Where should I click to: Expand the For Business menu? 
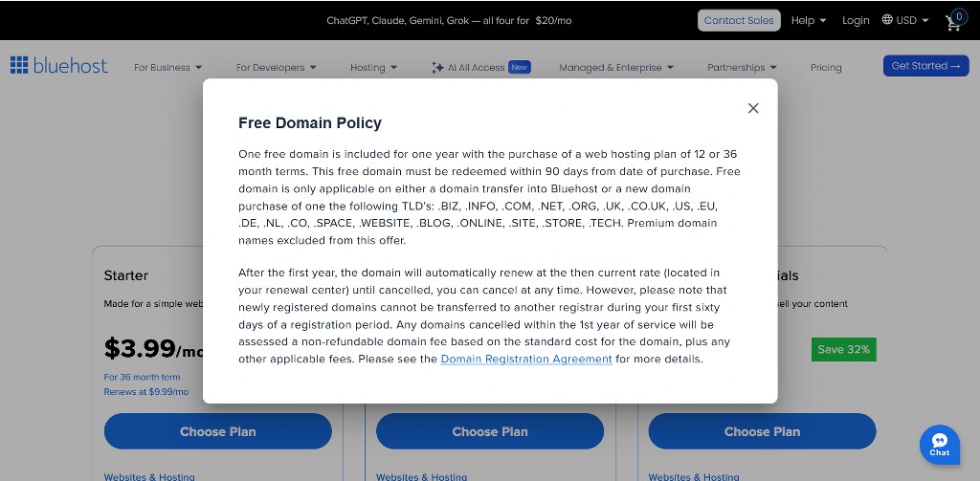(x=167, y=68)
